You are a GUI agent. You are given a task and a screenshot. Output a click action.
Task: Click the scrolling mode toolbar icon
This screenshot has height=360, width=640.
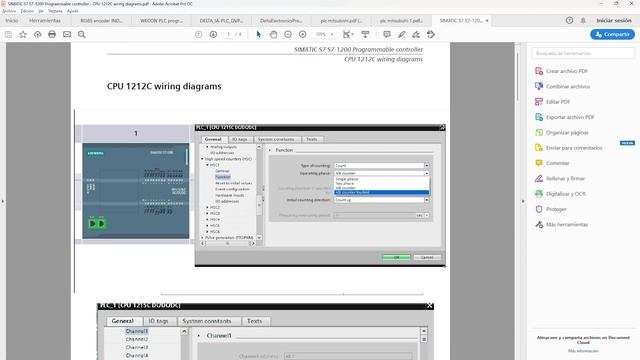coord(365,34)
